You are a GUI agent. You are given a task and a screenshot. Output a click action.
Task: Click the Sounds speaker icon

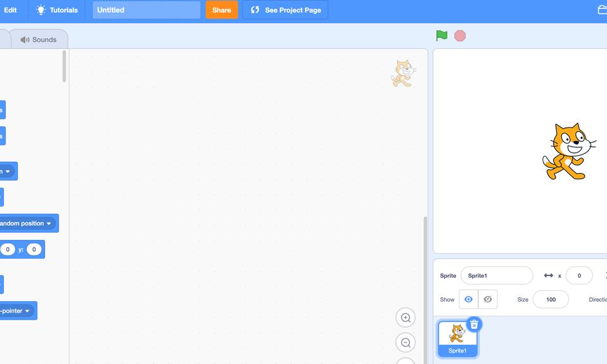pyautogui.click(x=25, y=39)
